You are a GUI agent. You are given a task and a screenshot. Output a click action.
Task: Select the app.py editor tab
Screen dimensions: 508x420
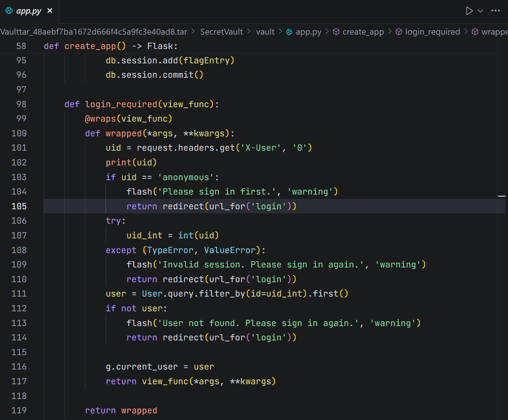point(29,11)
